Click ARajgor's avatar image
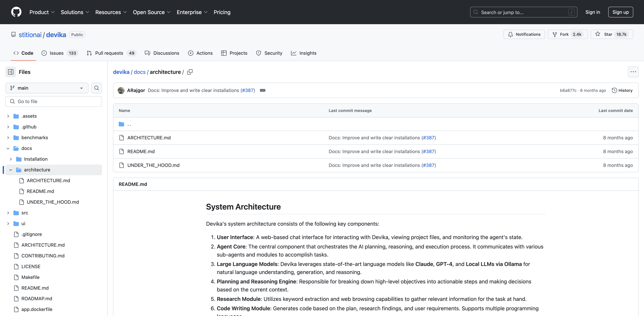The width and height of the screenshot is (644, 316). tap(121, 90)
